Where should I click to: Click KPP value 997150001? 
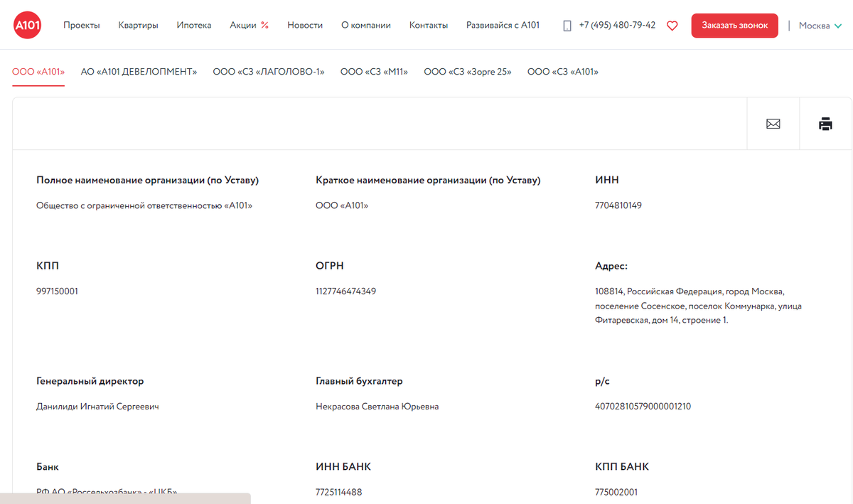tap(57, 291)
